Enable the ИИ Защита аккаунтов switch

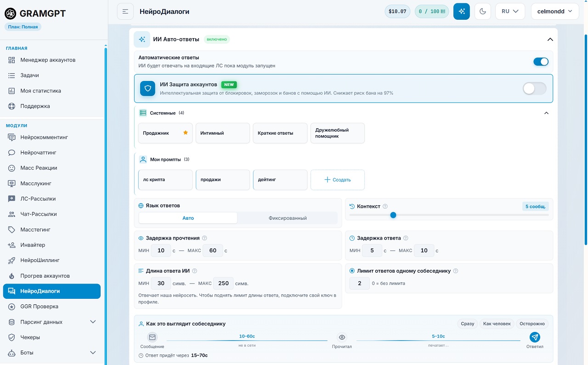535,89
